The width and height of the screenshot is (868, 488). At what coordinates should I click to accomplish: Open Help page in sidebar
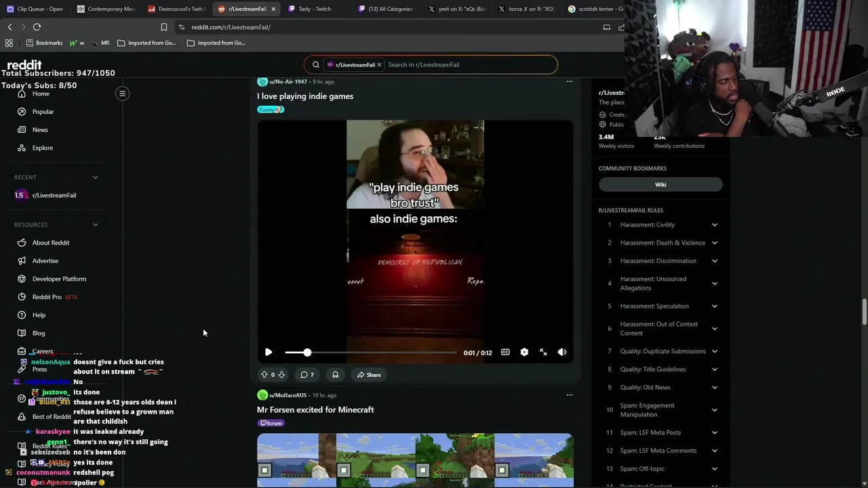tap(39, 315)
